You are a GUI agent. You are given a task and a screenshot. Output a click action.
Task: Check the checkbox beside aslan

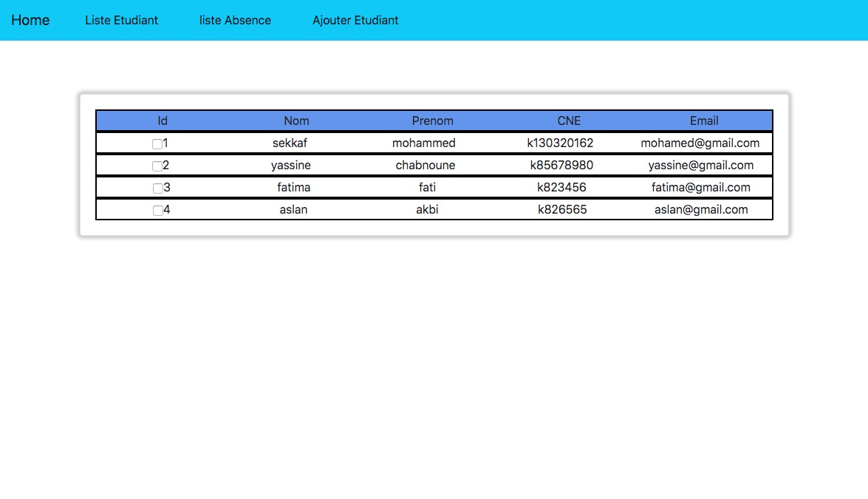[157, 210]
